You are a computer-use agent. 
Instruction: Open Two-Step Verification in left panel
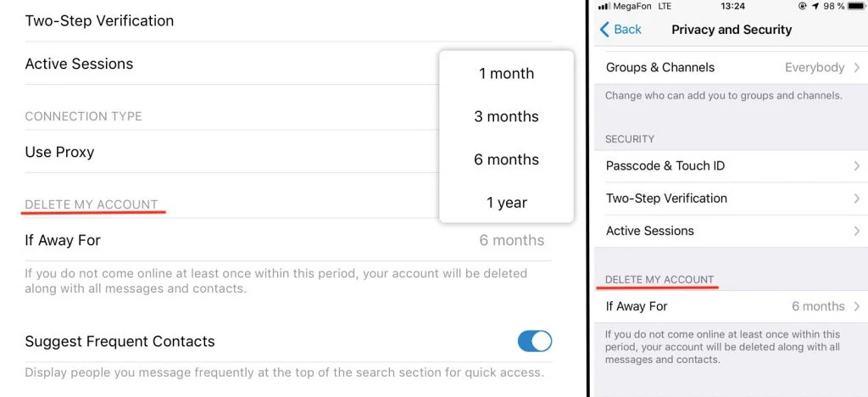coord(288,20)
